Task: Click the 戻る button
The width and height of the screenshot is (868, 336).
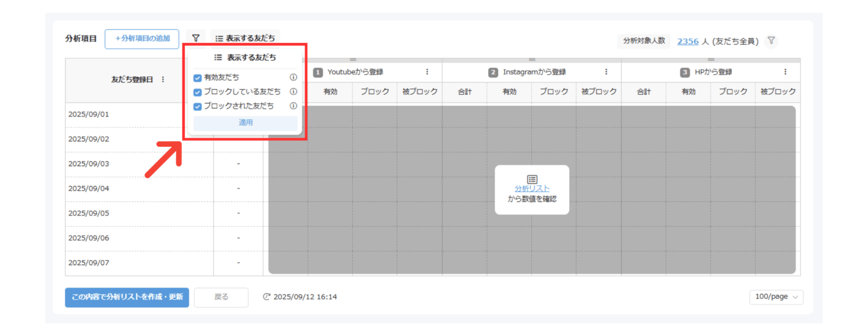Action: pyautogui.click(x=221, y=297)
